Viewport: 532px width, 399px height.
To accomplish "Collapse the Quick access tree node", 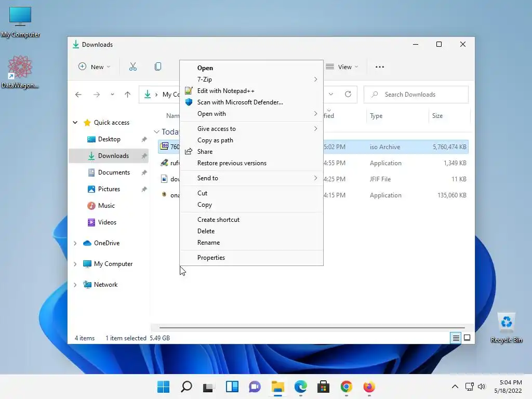I will coord(75,123).
